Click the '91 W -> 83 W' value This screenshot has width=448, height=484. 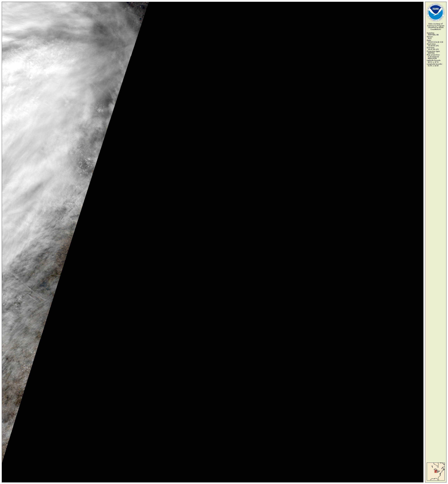tap(433, 66)
